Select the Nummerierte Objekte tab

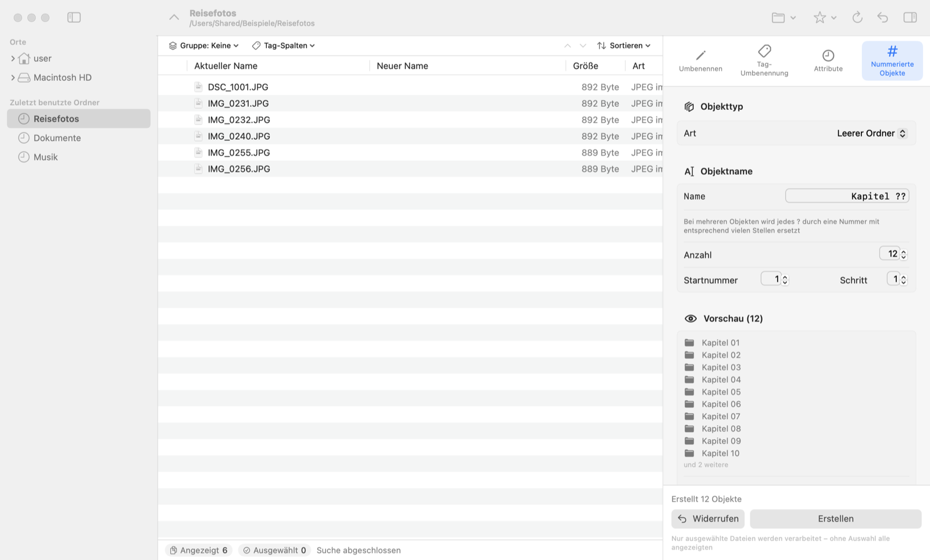(892, 61)
